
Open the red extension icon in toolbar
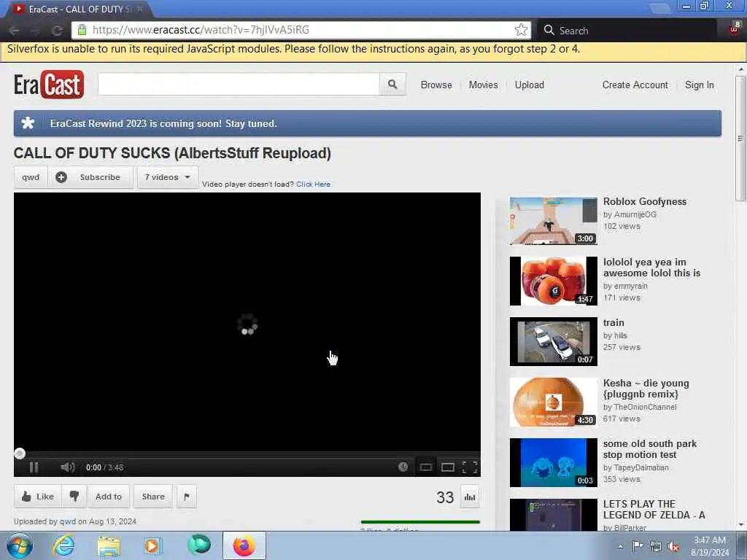pos(734,28)
